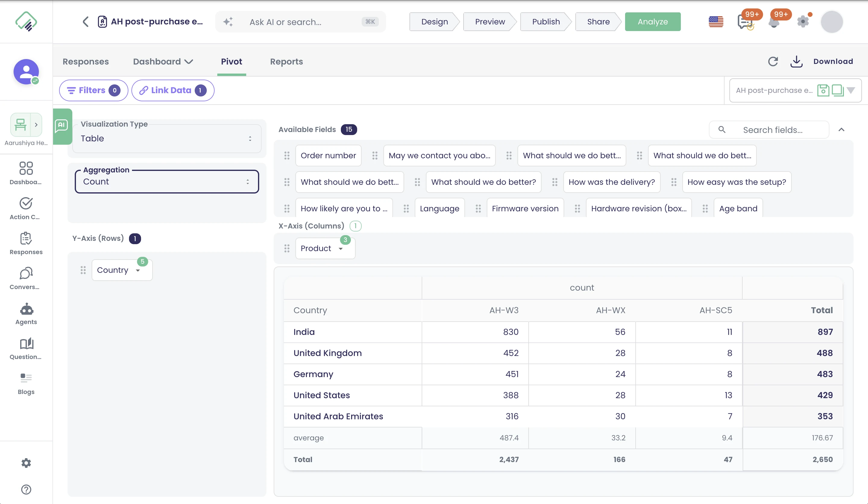Click the India row label

point(304,332)
